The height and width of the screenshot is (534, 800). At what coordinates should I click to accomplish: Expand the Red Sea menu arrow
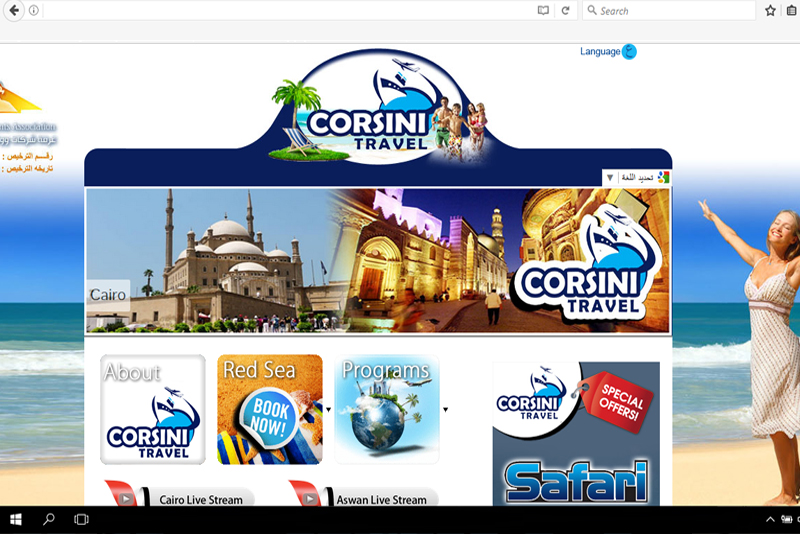[x=329, y=410]
